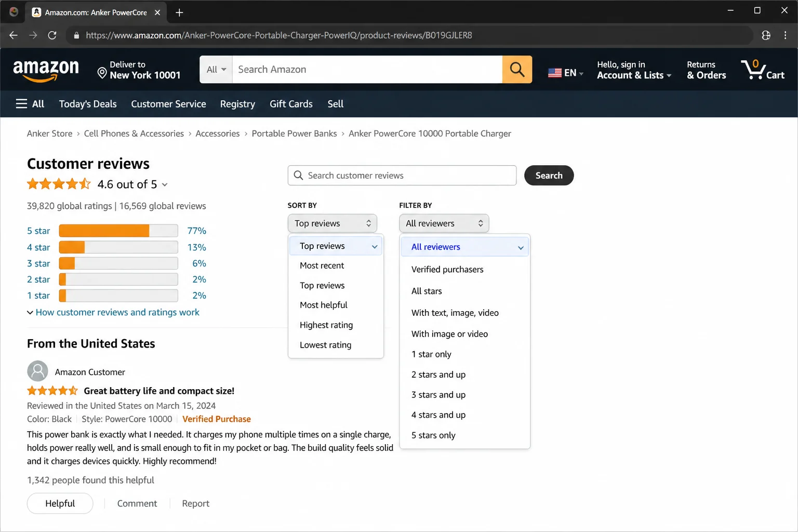Image resolution: width=798 pixels, height=532 pixels.
Task: Choose 2 stars and up filter
Action: 438,375
